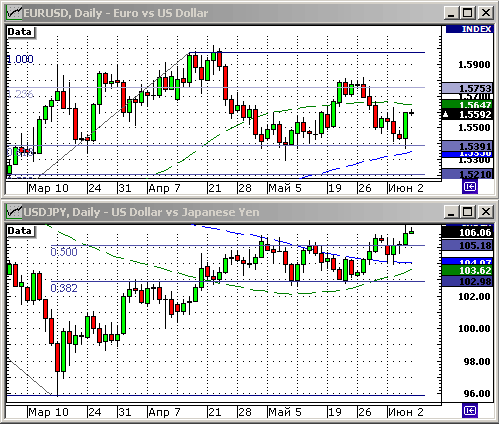Select the 103.62 green price label

click(x=467, y=270)
